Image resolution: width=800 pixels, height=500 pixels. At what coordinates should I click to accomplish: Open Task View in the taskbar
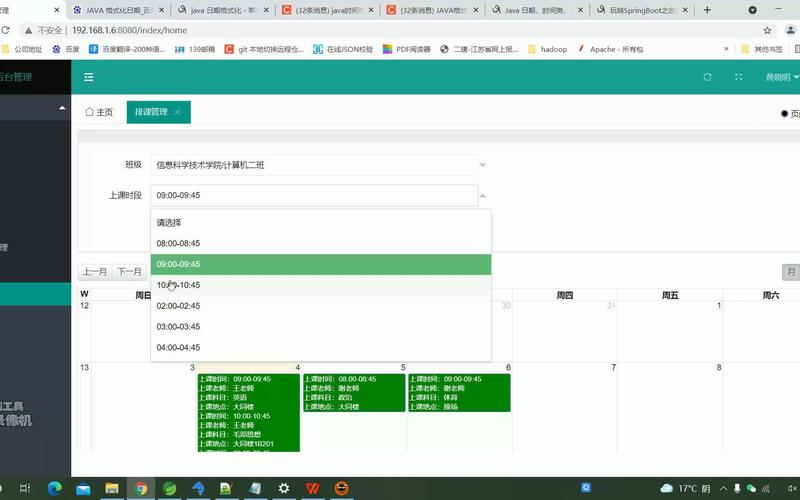(x=24, y=488)
